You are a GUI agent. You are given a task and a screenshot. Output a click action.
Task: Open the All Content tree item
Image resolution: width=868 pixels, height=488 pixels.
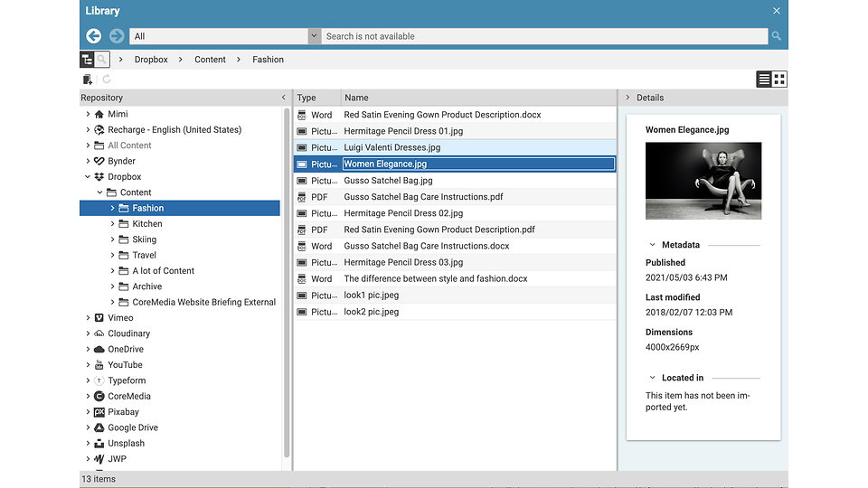point(129,145)
